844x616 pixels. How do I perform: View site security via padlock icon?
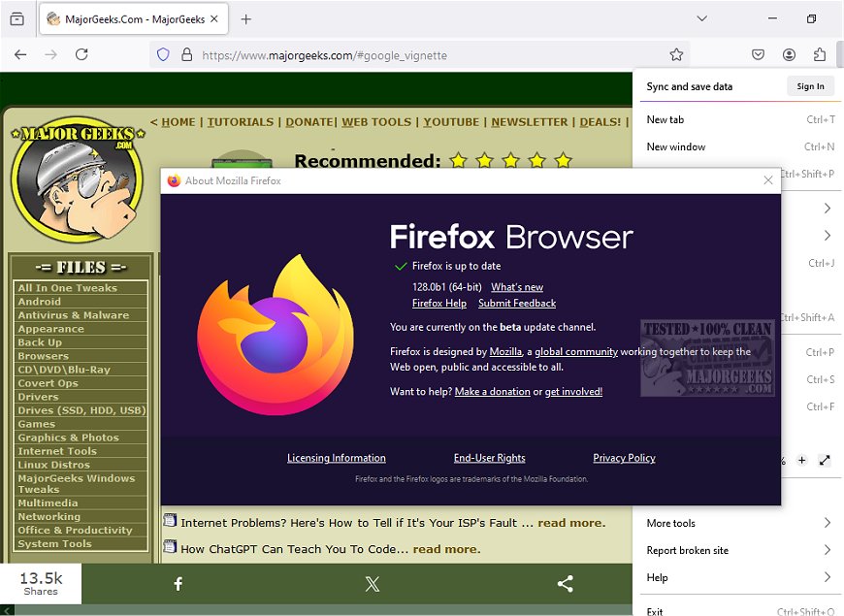[x=187, y=55]
